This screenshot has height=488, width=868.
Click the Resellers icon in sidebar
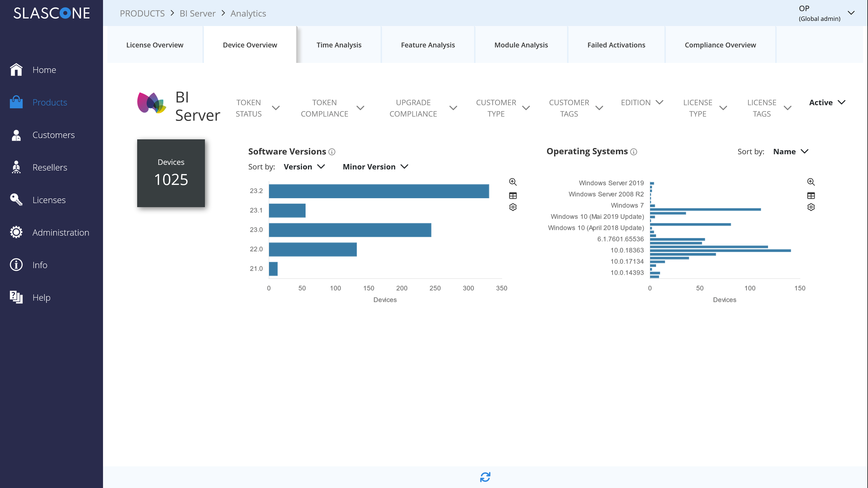tap(16, 167)
